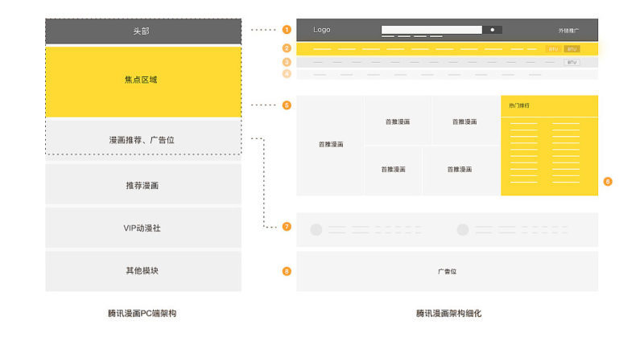Select the yellow 焦点区域 block
Screen dimensions: 644x337
[143, 81]
